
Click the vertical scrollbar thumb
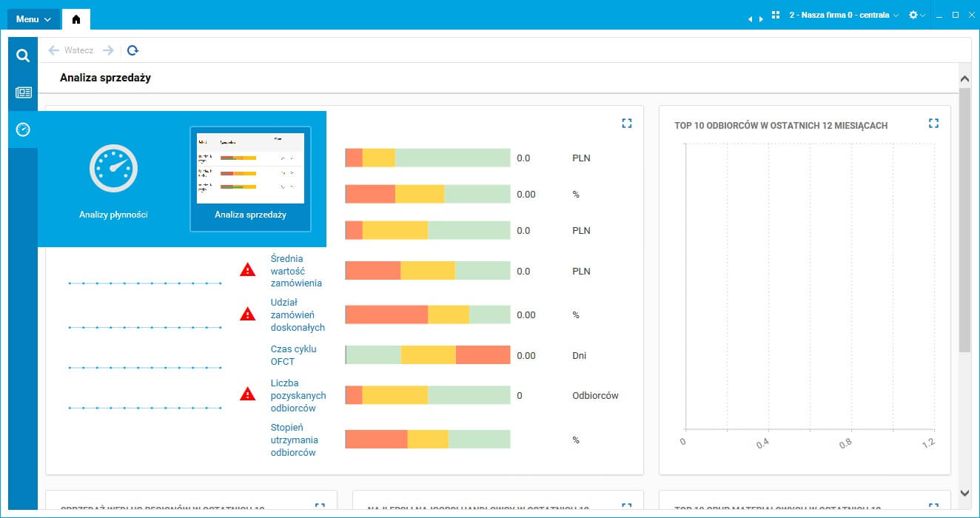pos(964,220)
